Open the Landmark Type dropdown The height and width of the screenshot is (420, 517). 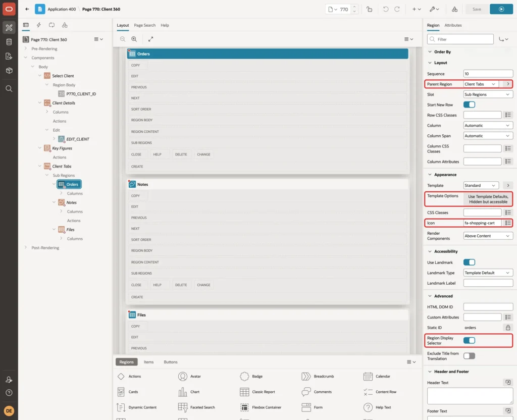[x=488, y=273]
